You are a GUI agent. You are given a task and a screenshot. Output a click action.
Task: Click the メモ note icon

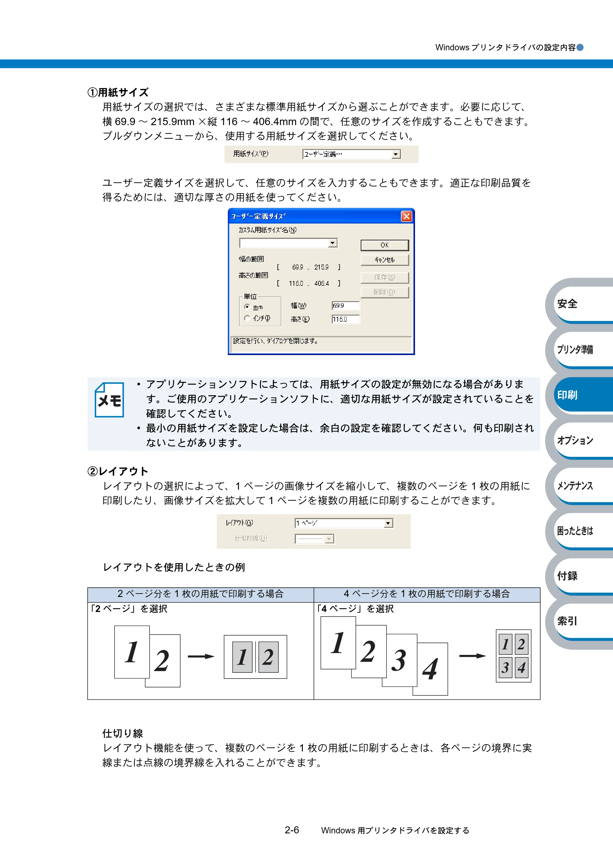point(109,400)
